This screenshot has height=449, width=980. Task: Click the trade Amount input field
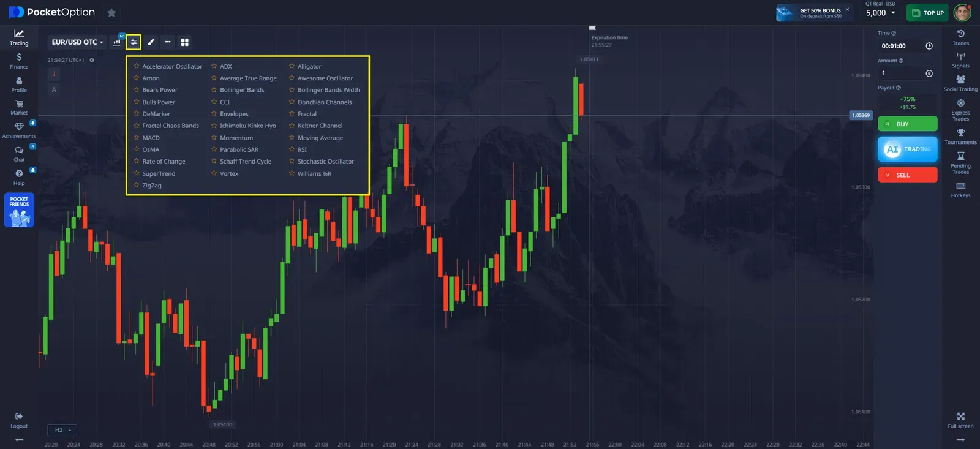(x=900, y=73)
